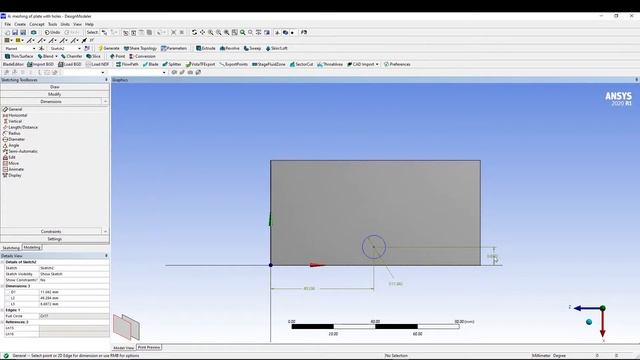This screenshot has width=640, height=360.
Task: Click the Slice tool
Action: tap(93, 56)
